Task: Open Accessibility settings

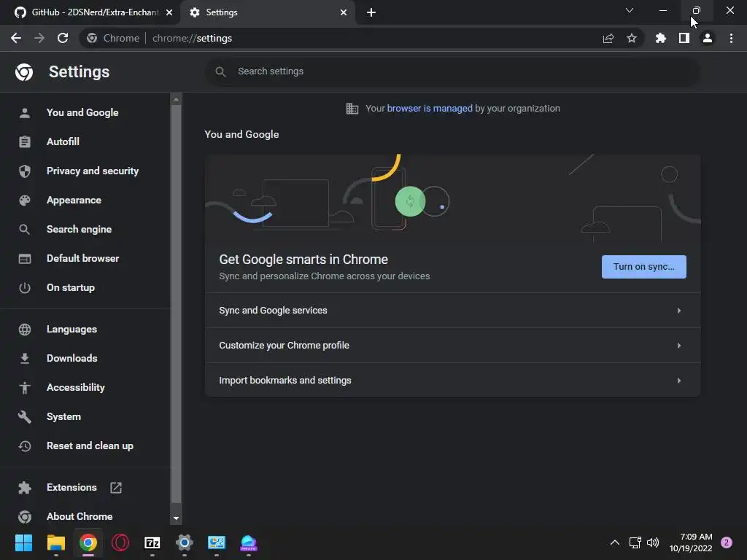Action: 76,388
